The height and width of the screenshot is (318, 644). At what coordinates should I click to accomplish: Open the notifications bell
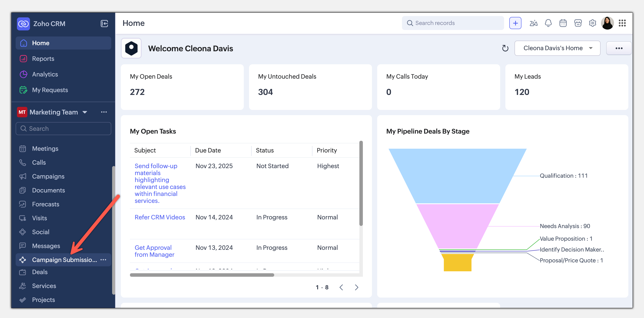(x=548, y=23)
